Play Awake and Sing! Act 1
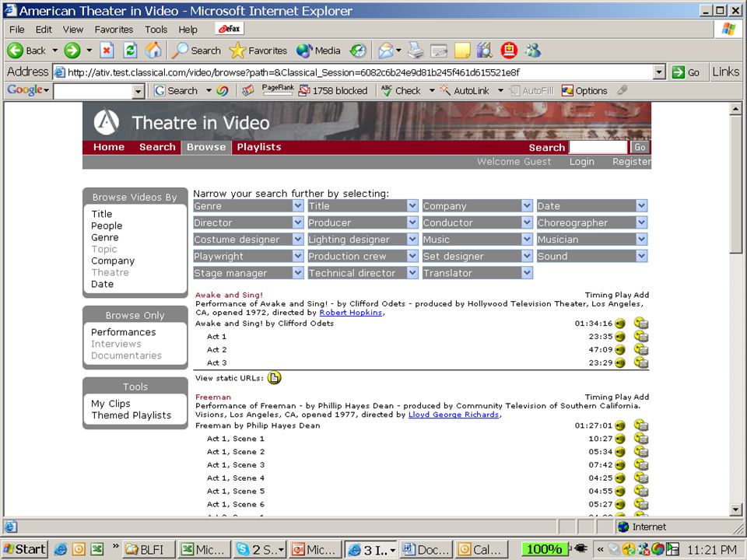 tap(620, 337)
